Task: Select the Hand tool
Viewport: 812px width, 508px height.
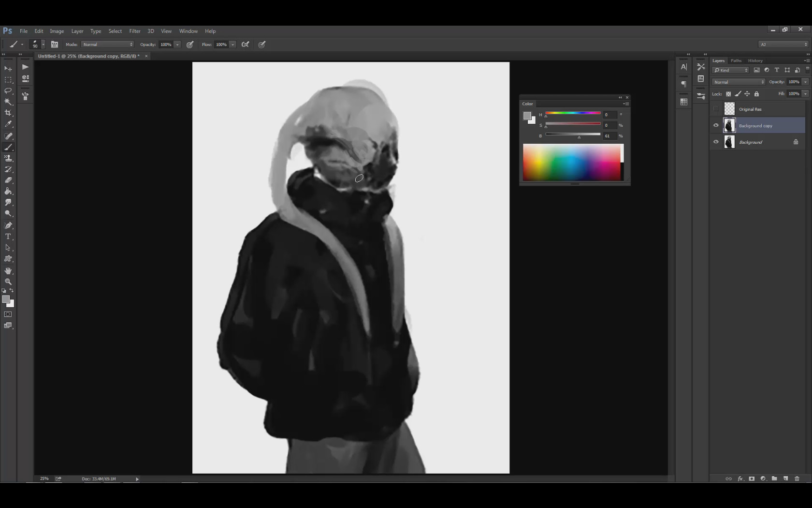Action: pos(8,270)
